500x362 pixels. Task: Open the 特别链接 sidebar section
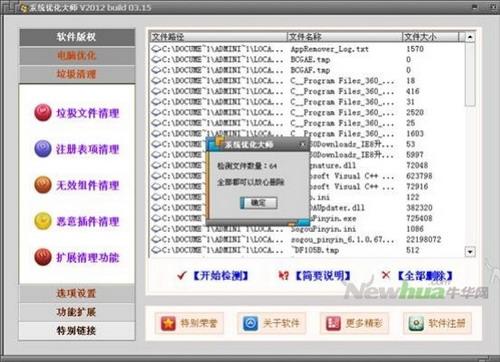click(77, 331)
